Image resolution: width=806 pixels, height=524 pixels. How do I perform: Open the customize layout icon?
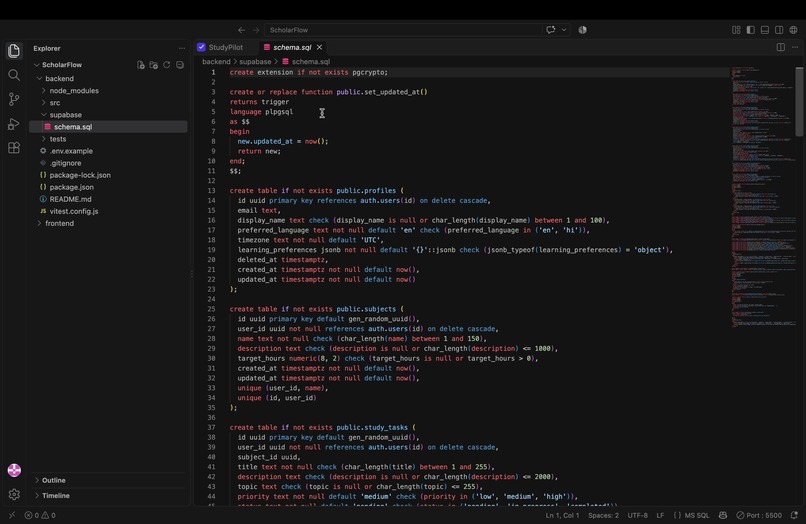(736, 30)
